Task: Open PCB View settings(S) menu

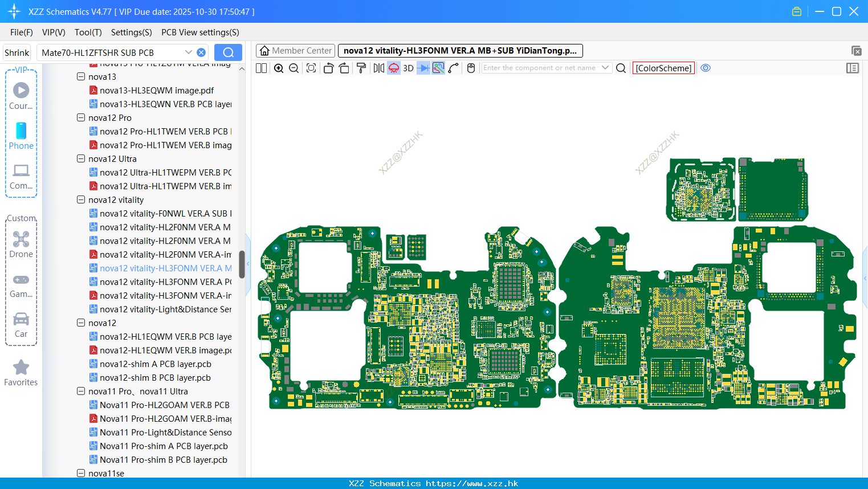Action: [x=200, y=32]
